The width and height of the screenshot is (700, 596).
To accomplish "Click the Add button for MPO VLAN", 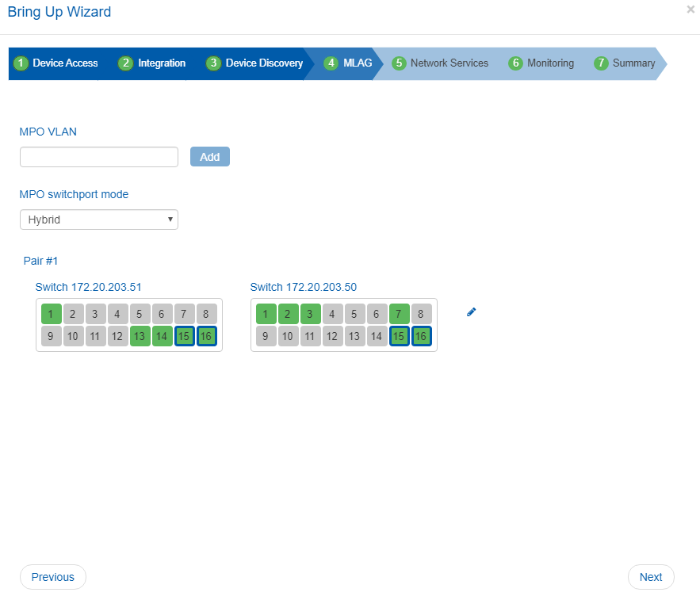I will (x=210, y=157).
